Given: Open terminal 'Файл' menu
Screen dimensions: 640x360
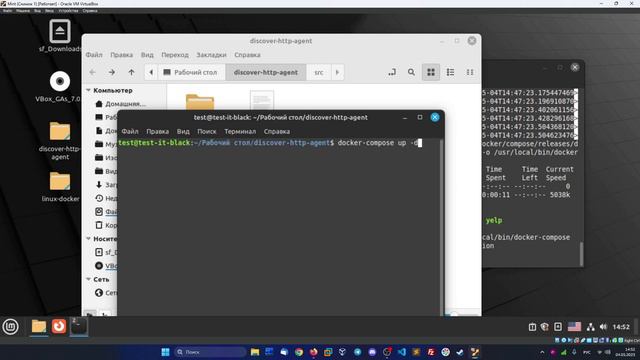Looking at the screenshot, I should 130,131.
